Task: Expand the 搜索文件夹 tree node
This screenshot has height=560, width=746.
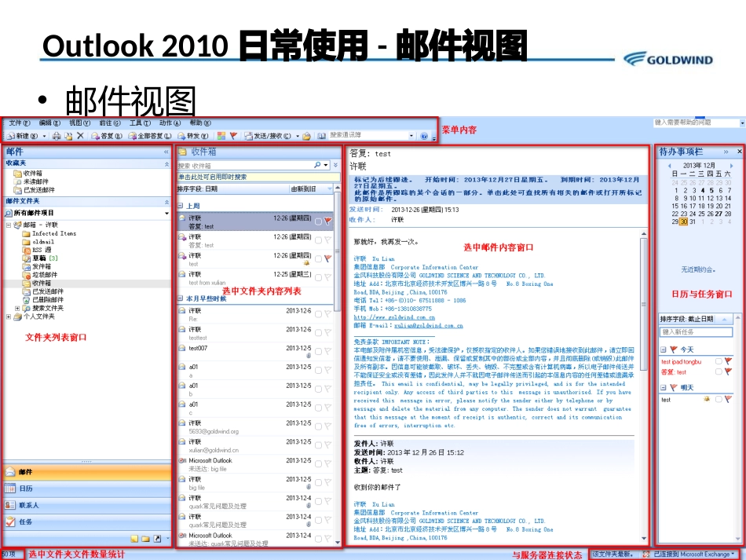Action: (x=17, y=309)
